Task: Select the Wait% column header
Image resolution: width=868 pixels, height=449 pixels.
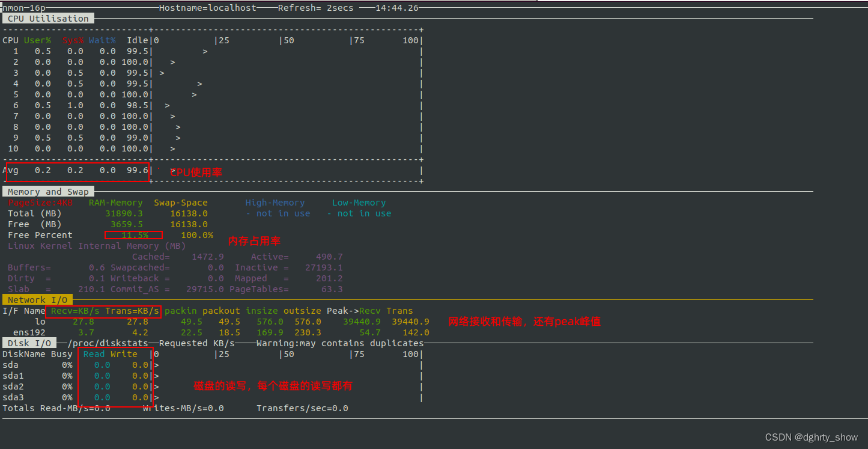Action: click(x=102, y=40)
